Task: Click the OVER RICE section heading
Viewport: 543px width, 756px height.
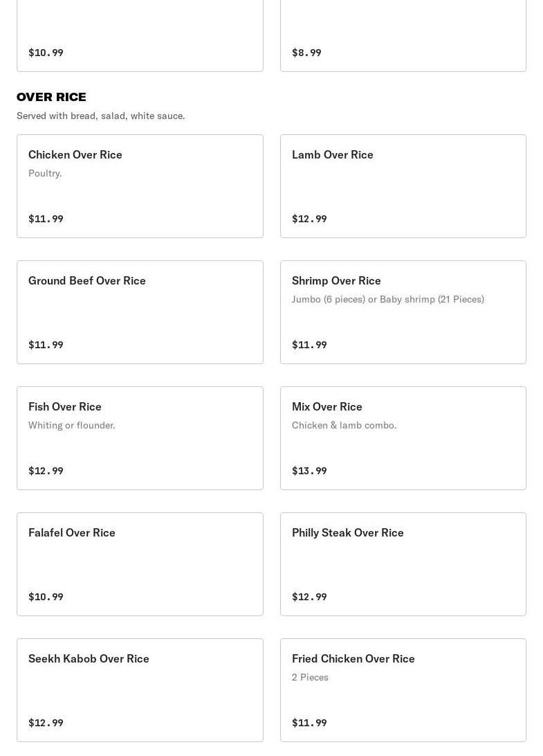Action: tap(51, 97)
